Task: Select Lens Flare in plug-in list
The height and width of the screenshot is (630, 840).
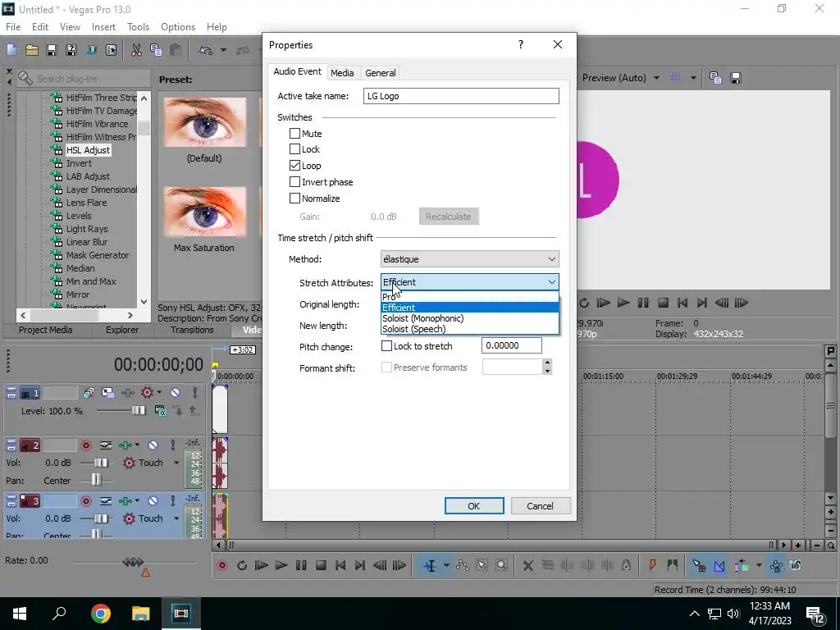Action: [86, 203]
